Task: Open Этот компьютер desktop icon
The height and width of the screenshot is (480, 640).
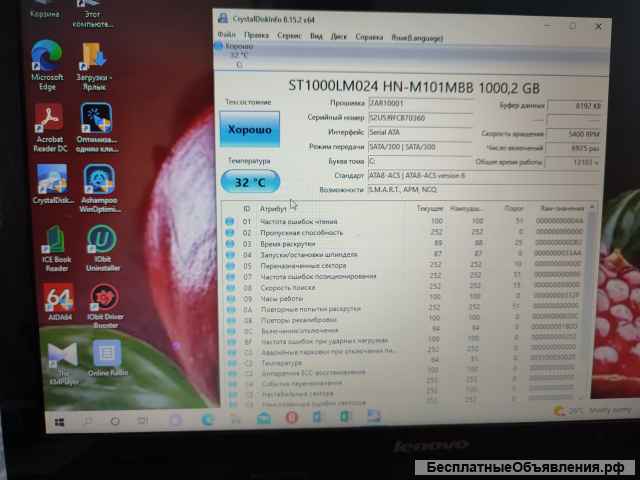Action: [x=92, y=14]
